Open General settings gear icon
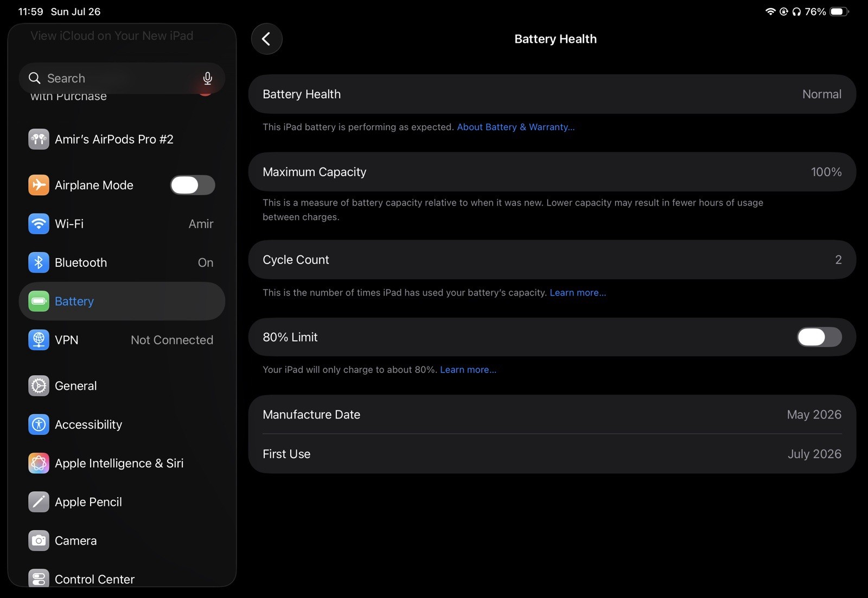The width and height of the screenshot is (868, 598). [x=39, y=386]
